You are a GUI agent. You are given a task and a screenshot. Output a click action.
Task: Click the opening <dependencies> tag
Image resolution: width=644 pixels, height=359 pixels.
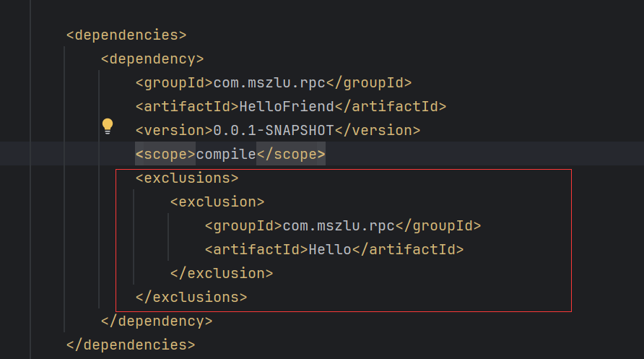[x=126, y=35]
